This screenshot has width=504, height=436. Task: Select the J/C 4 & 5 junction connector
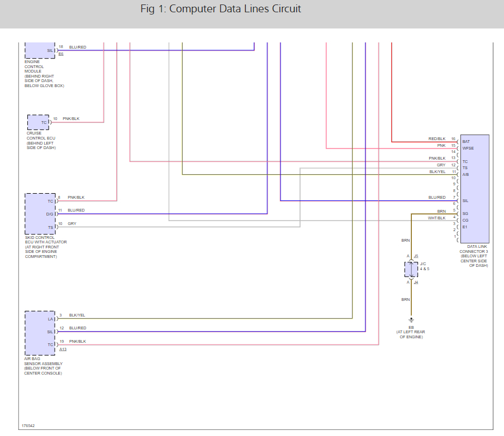click(x=411, y=270)
